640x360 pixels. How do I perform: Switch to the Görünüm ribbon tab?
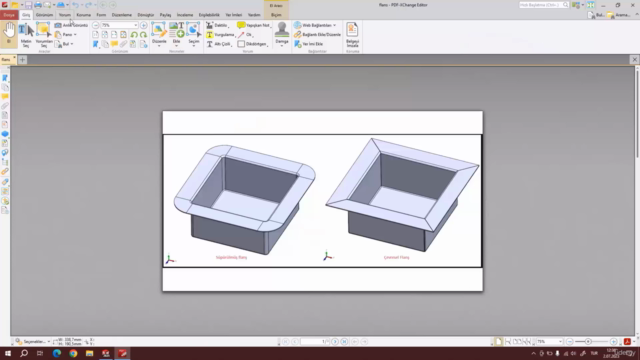44,15
